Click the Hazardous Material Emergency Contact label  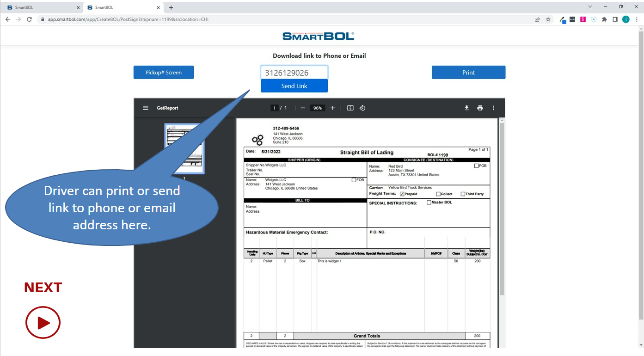287,232
